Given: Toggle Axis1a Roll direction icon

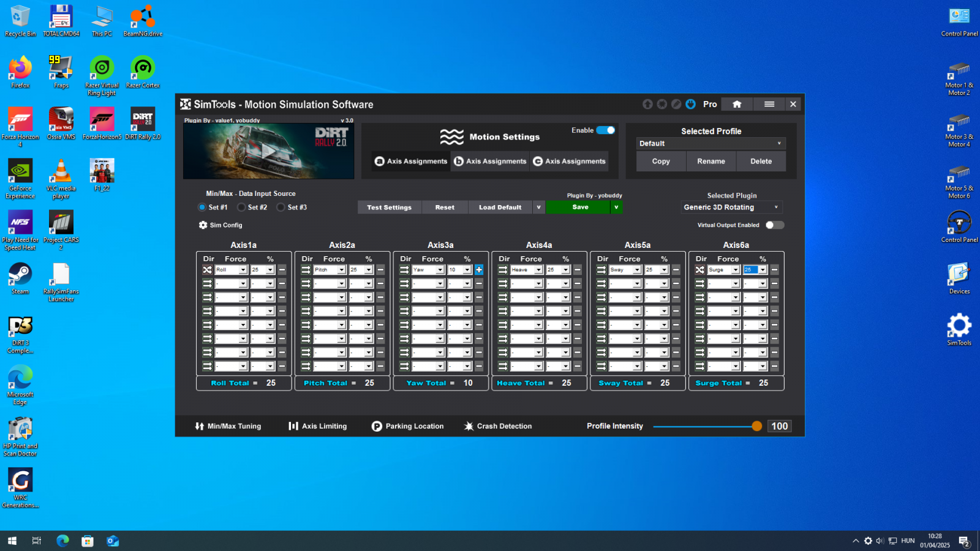Looking at the screenshot, I should click(x=207, y=270).
